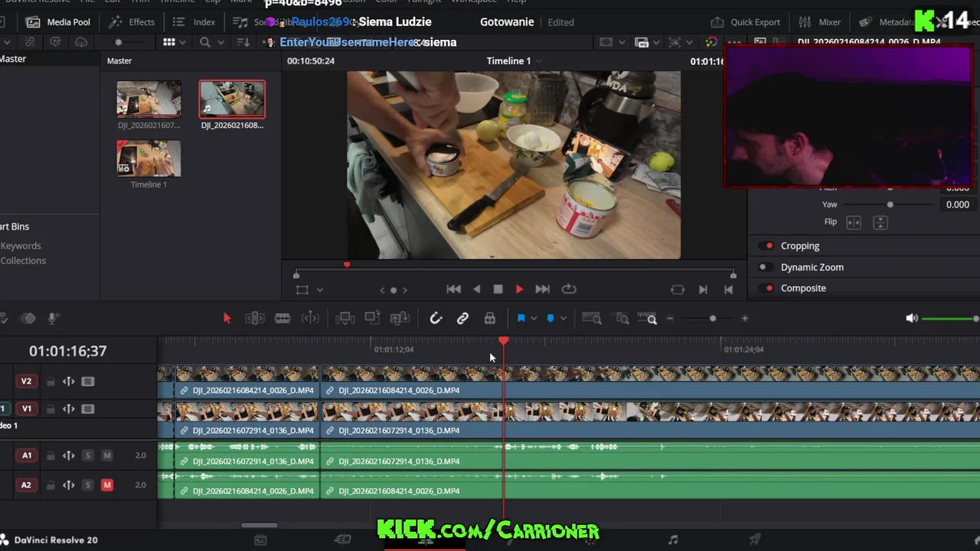
Task: Open the Media Pool panel
Action: pyautogui.click(x=58, y=22)
